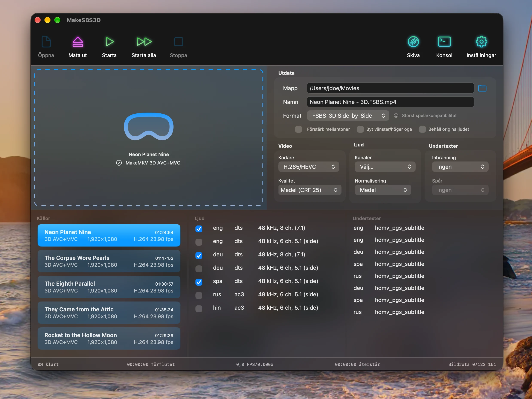
Task: Open the Kodare H.265/HEVC dropdown
Action: click(x=309, y=167)
